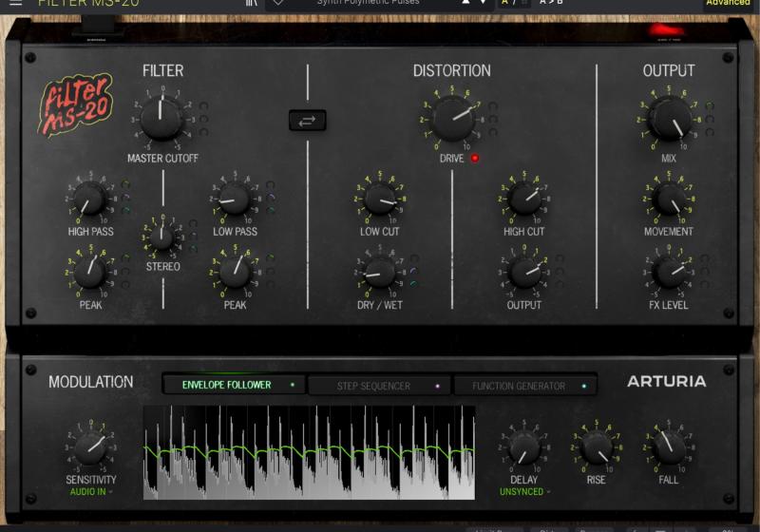The image size is (760, 532).
Task: Click the filter/distortion routing swap button
Action: click(x=307, y=121)
